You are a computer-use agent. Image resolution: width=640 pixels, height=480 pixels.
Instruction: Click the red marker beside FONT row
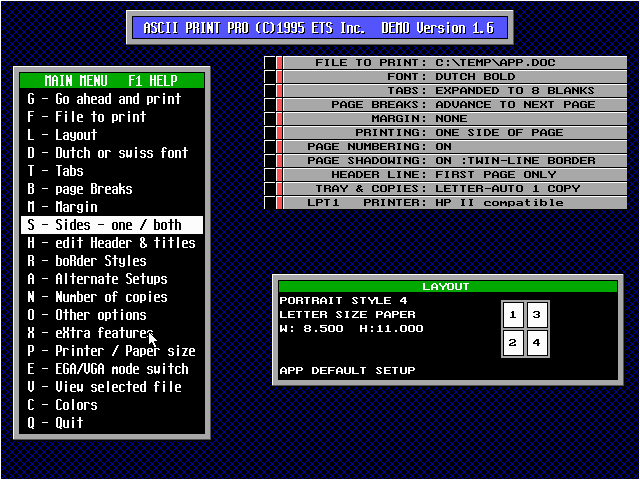279,77
